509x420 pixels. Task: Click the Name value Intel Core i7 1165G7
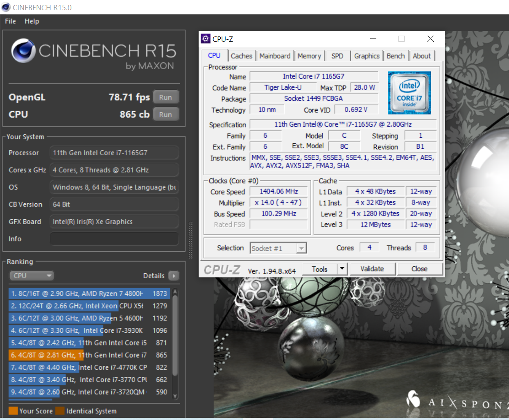click(314, 76)
